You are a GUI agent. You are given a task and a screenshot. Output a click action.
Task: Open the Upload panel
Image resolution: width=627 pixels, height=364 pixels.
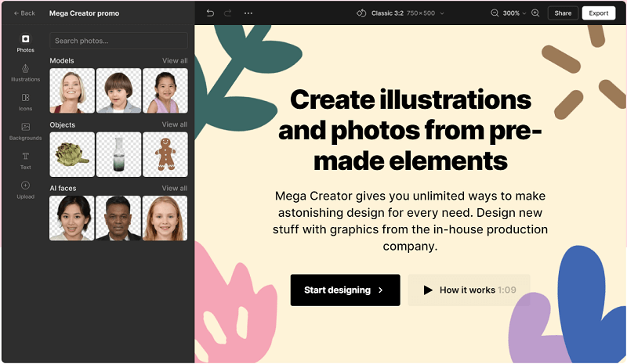tap(25, 189)
